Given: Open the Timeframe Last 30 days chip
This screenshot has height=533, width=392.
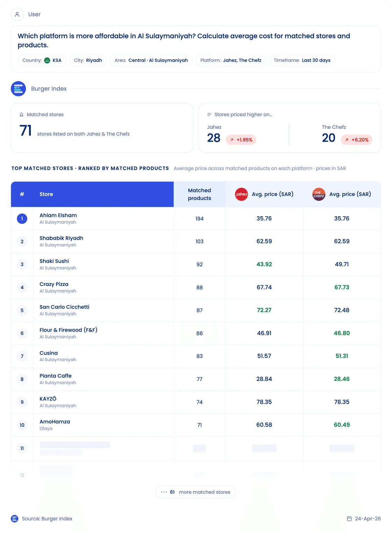Looking at the screenshot, I should (x=302, y=60).
